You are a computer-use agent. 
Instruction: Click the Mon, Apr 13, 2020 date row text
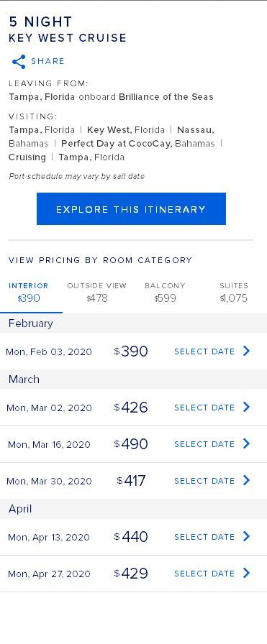pos(48,537)
